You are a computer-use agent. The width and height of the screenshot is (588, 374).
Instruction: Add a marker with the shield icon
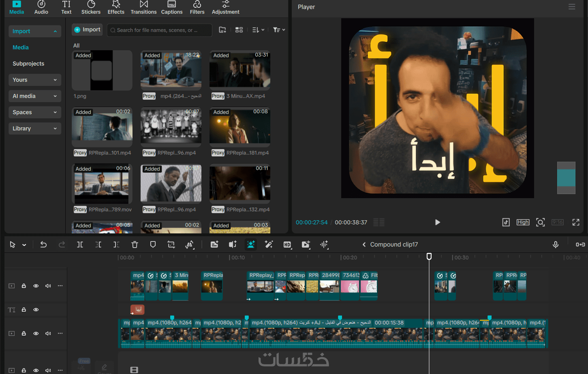coord(153,244)
